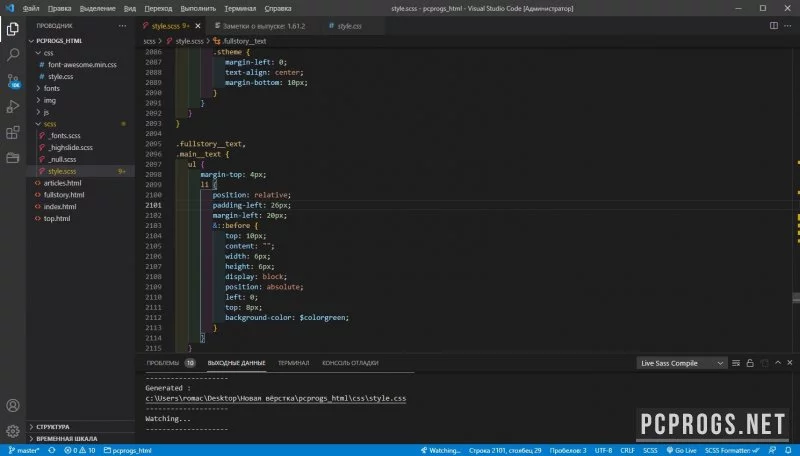Close the style.scss editor tab
Viewport: 800px width, 456px height.
(x=198, y=26)
